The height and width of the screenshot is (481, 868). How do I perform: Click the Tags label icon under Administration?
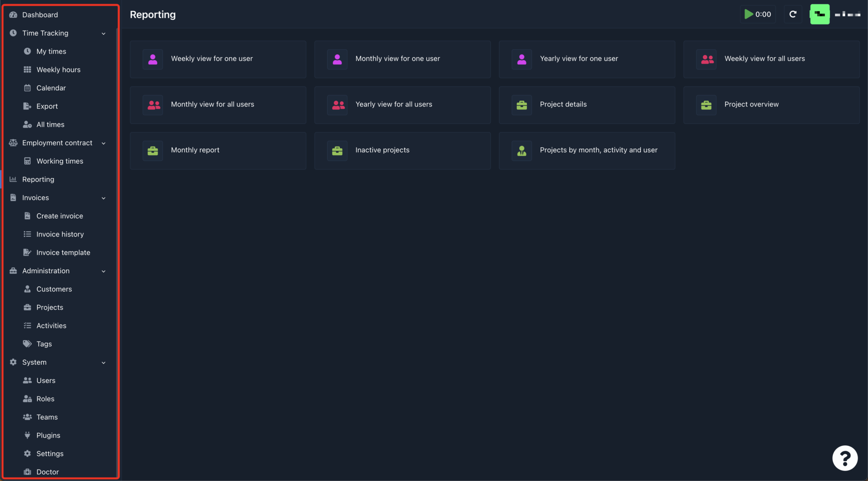[27, 344]
